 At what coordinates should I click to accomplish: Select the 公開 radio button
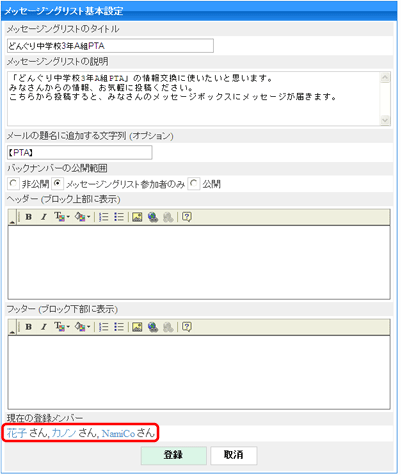(194, 183)
